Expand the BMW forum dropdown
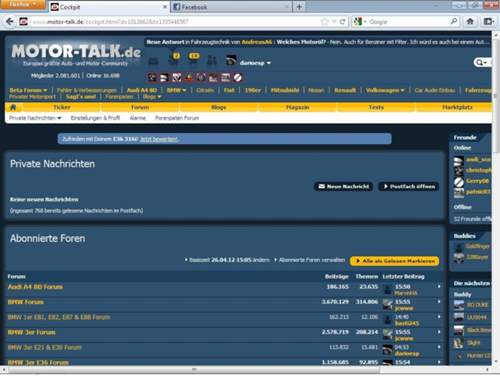This screenshot has width=500, height=390. pyautogui.click(x=184, y=90)
